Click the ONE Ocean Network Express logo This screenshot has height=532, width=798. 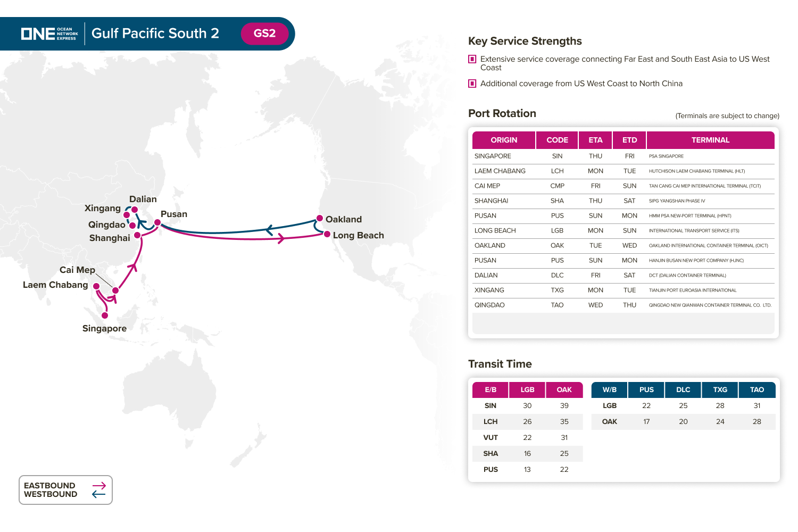[x=49, y=34]
